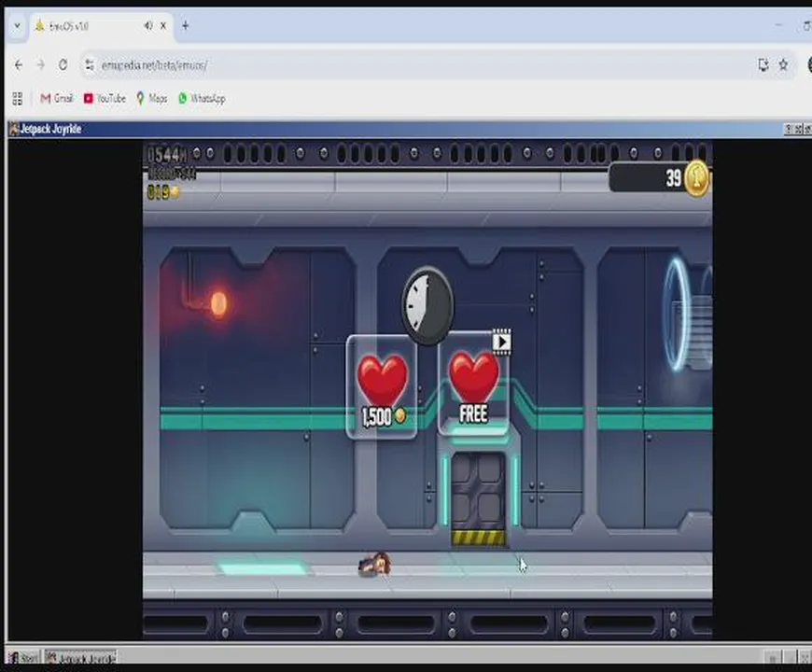Click the lab door with hazard stripes
Viewport: 812px width, 672px height.
(x=479, y=498)
